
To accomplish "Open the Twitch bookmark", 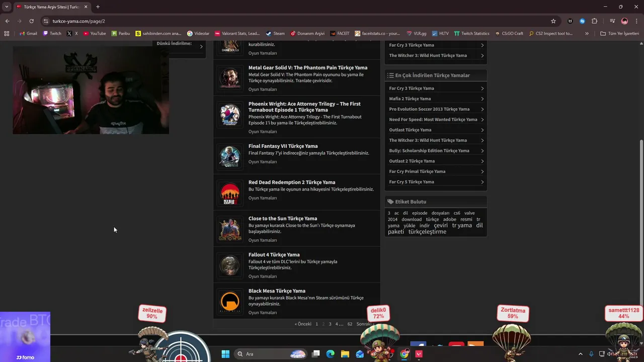I will tap(52, 33).
